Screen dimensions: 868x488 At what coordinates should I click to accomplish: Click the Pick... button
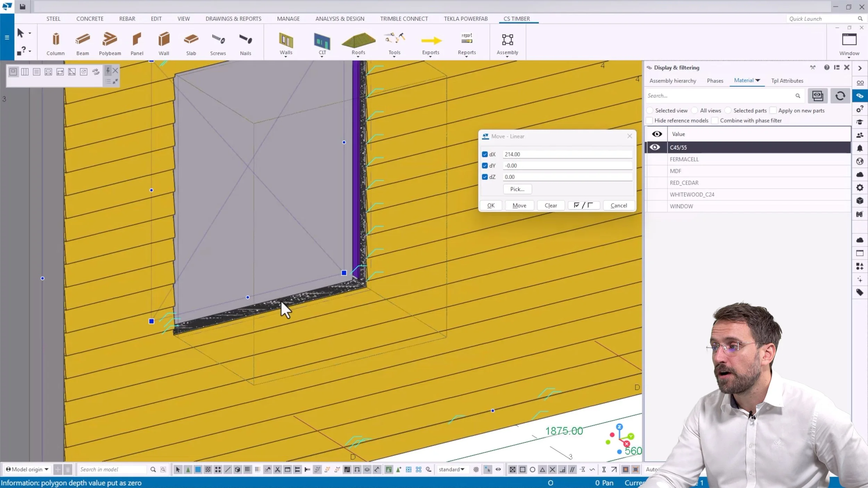(x=517, y=189)
